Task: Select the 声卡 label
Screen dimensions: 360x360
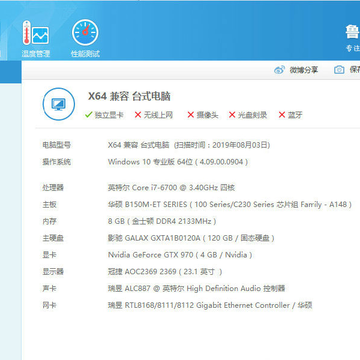Action: click(x=49, y=288)
